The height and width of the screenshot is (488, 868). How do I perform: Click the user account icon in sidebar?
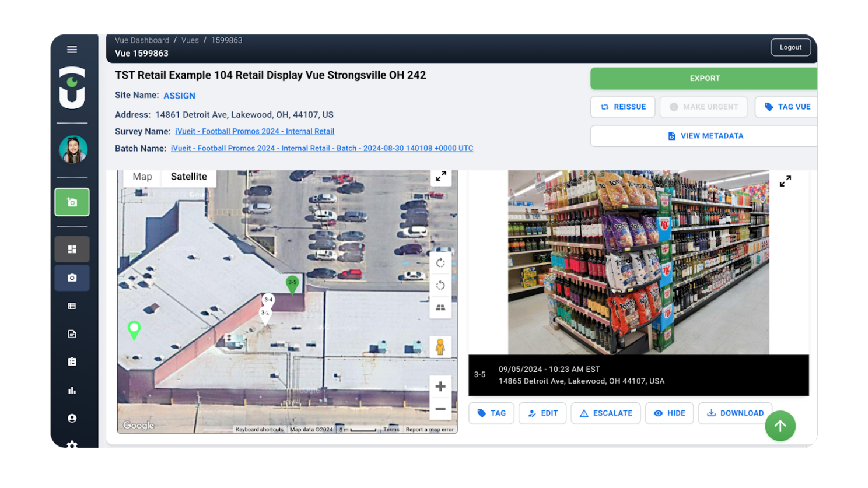(72, 419)
